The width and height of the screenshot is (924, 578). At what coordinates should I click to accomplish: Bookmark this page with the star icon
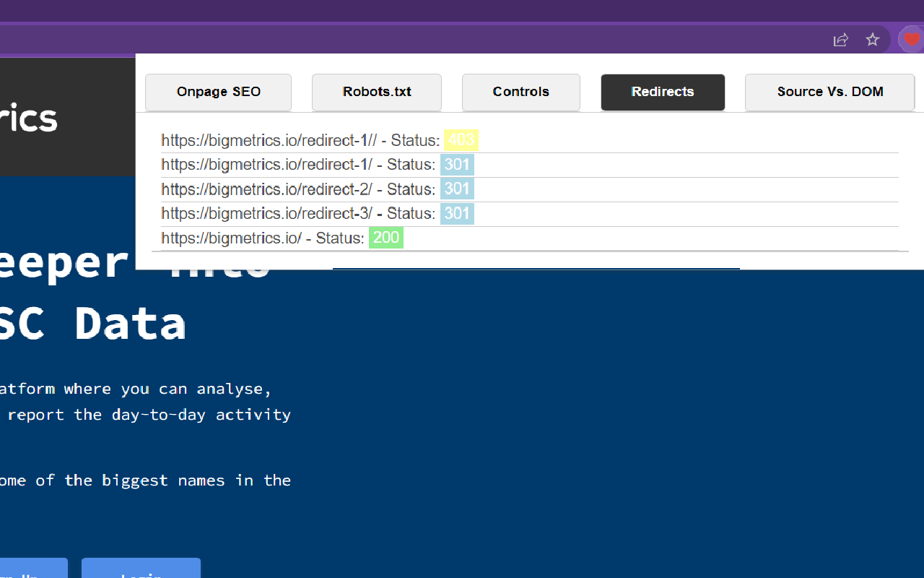873,40
